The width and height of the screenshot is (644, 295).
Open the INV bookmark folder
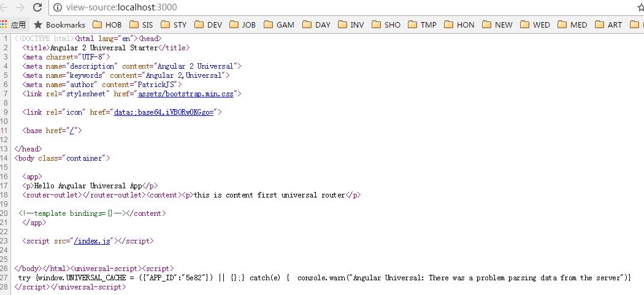tap(351, 25)
